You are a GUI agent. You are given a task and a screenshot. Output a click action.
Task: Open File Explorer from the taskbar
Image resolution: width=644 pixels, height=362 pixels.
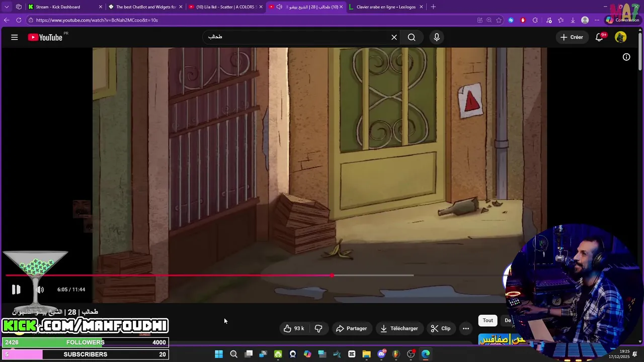(366, 354)
